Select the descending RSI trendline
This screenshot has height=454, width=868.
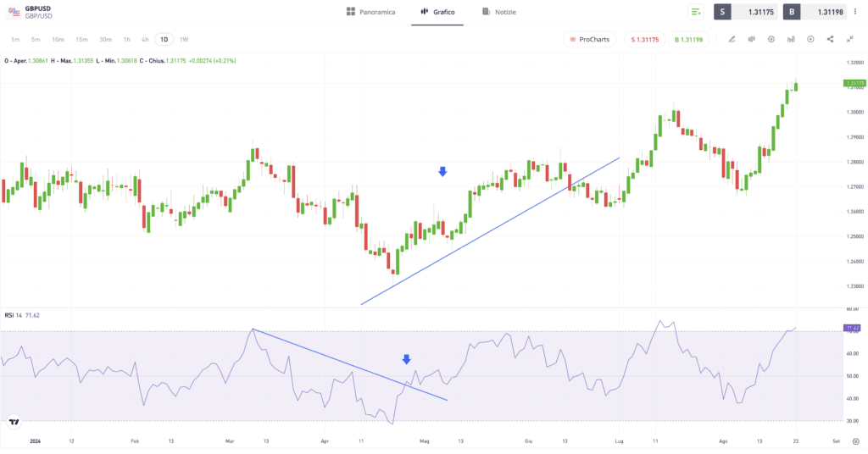350,365
